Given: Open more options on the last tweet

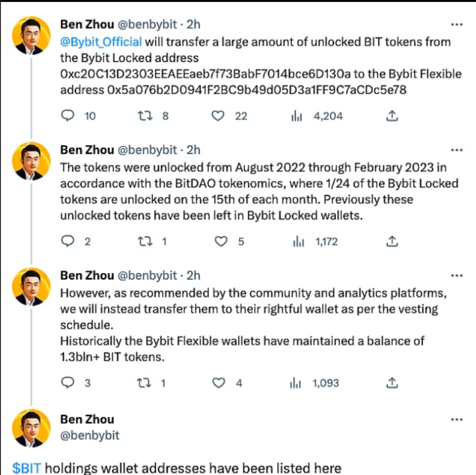Looking at the screenshot, I should click(x=457, y=419).
